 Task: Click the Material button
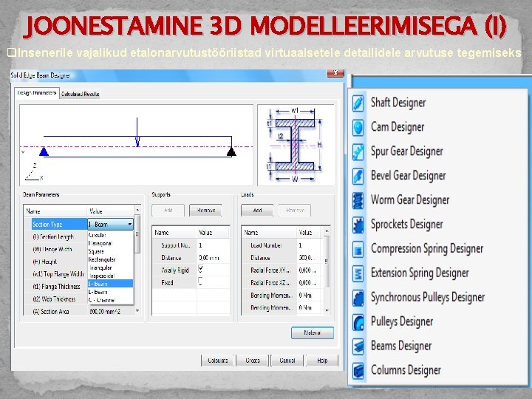[312, 332]
